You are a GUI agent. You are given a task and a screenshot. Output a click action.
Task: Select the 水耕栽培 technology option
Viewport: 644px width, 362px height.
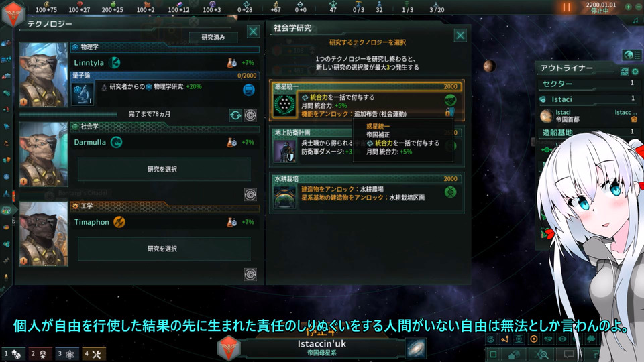[367, 192]
